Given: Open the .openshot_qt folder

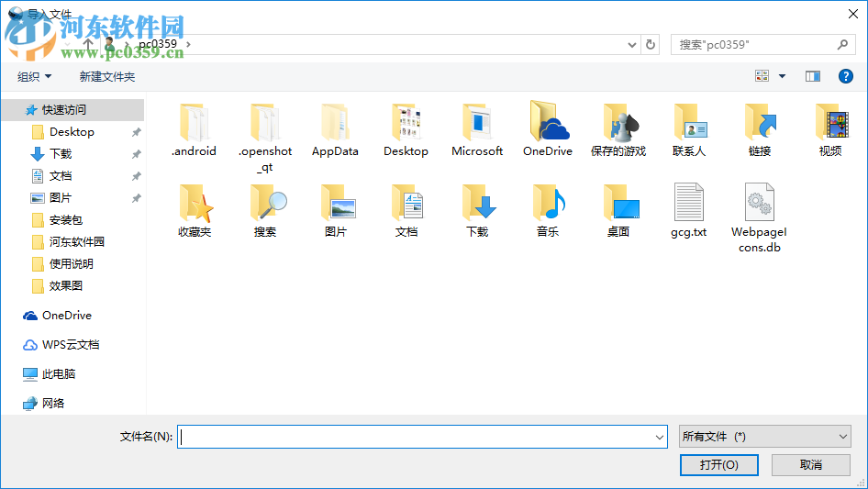Looking at the screenshot, I should click(265, 139).
